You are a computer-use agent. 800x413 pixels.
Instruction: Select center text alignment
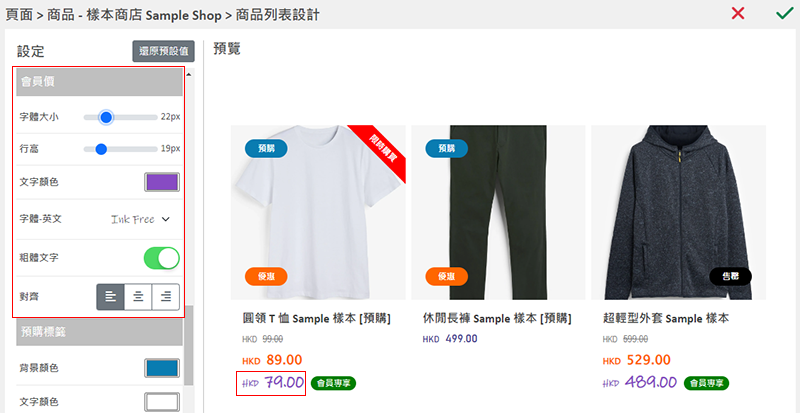(138, 297)
